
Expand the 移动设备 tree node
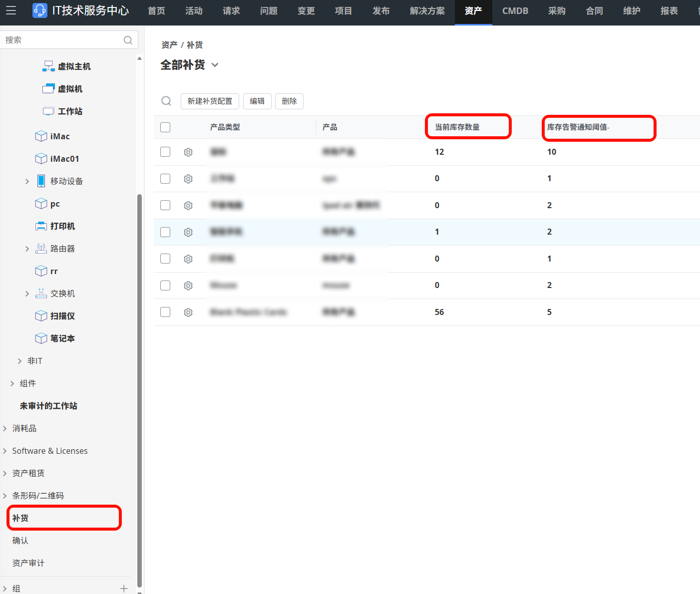27,181
